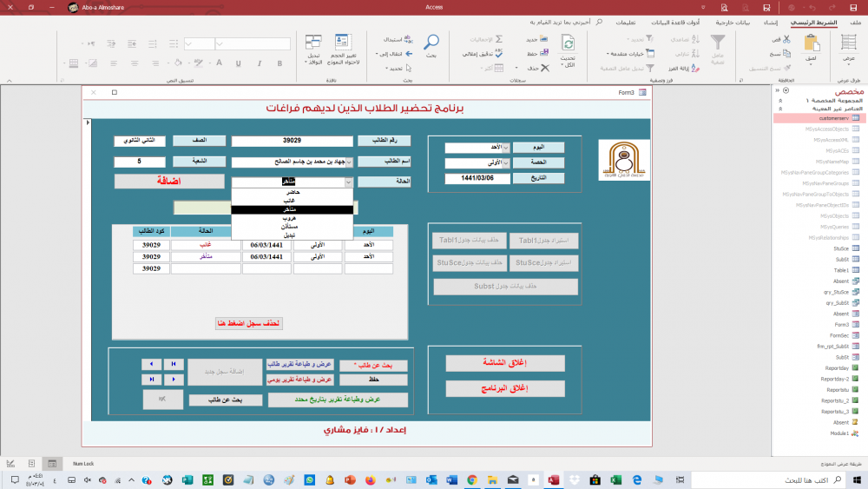Click the Tell Me search box
This screenshot has width=868, height=489.
coord(566,23)
